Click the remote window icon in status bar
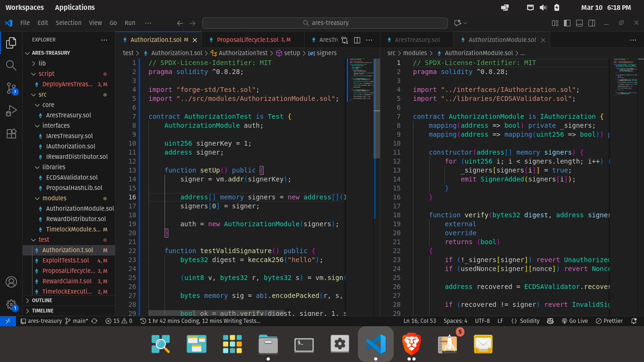 [x=8, y=321]
